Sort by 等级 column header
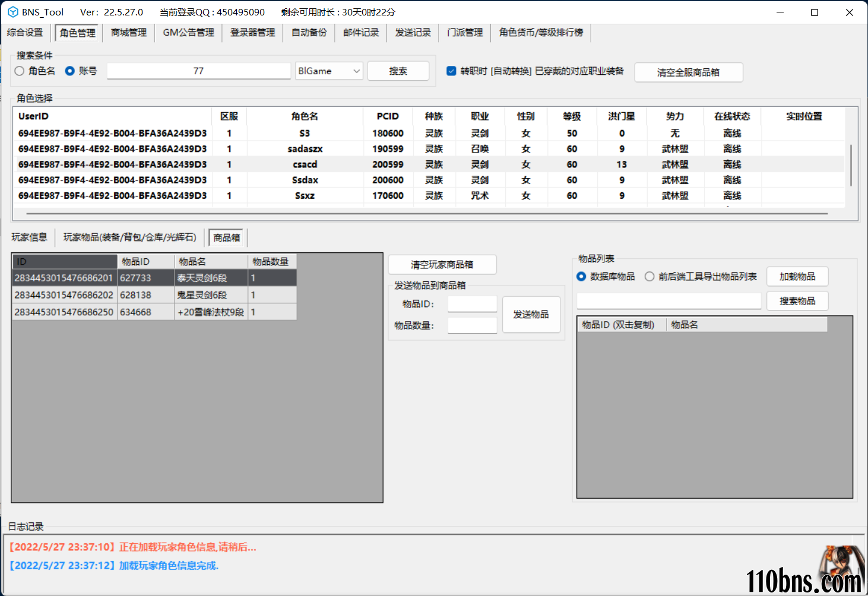Image resolution: width=868 pixels, height=596 pixels. (572, 116)
